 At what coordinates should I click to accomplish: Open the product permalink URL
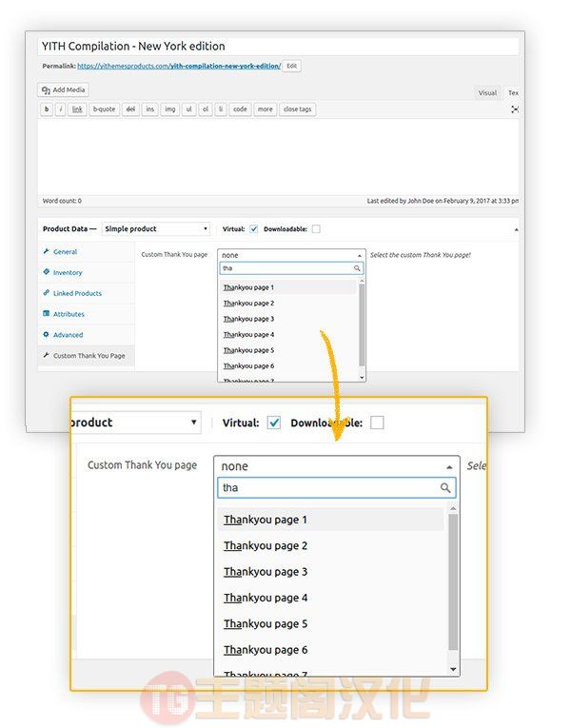[x=179, y=66]
